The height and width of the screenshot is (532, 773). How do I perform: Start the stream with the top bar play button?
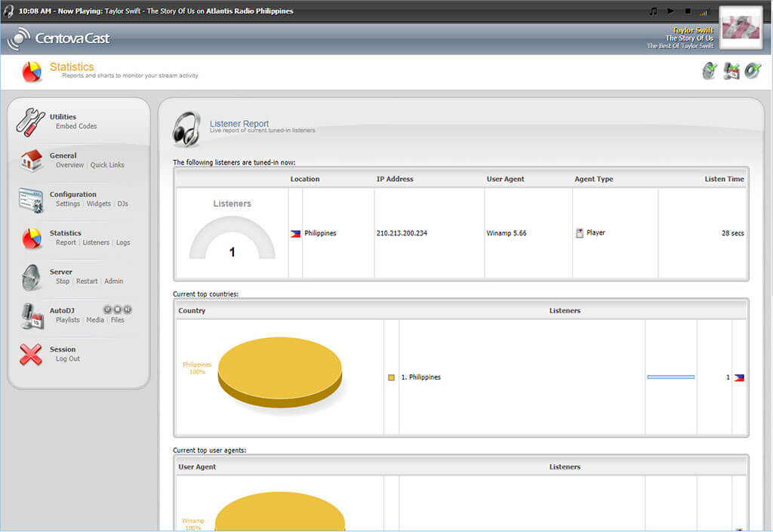(x=670, y=11)
